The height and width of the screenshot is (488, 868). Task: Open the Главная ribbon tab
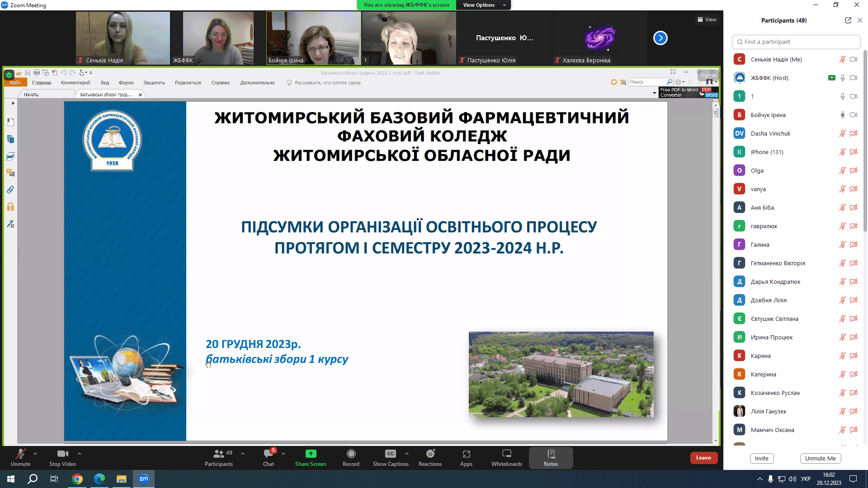point(42,83)
